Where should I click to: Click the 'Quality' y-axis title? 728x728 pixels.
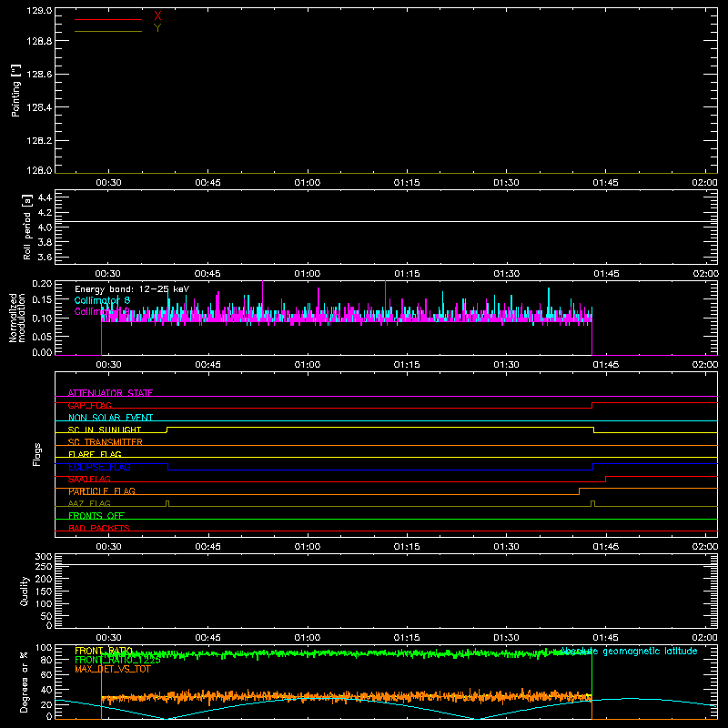(25, 591)
